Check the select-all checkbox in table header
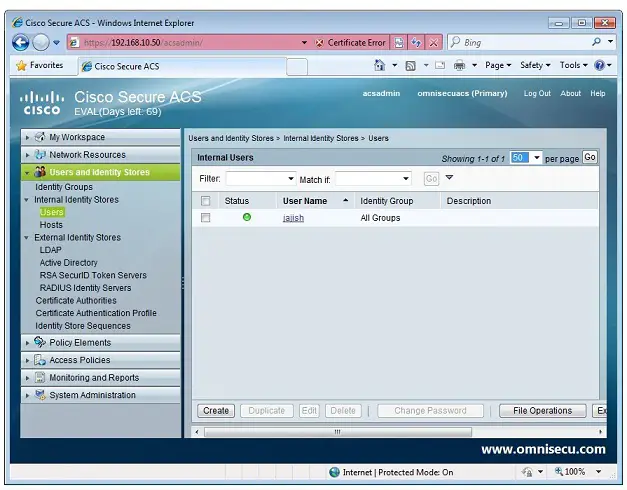Viewport: 627px width, 490px height. tap(206, 201)
